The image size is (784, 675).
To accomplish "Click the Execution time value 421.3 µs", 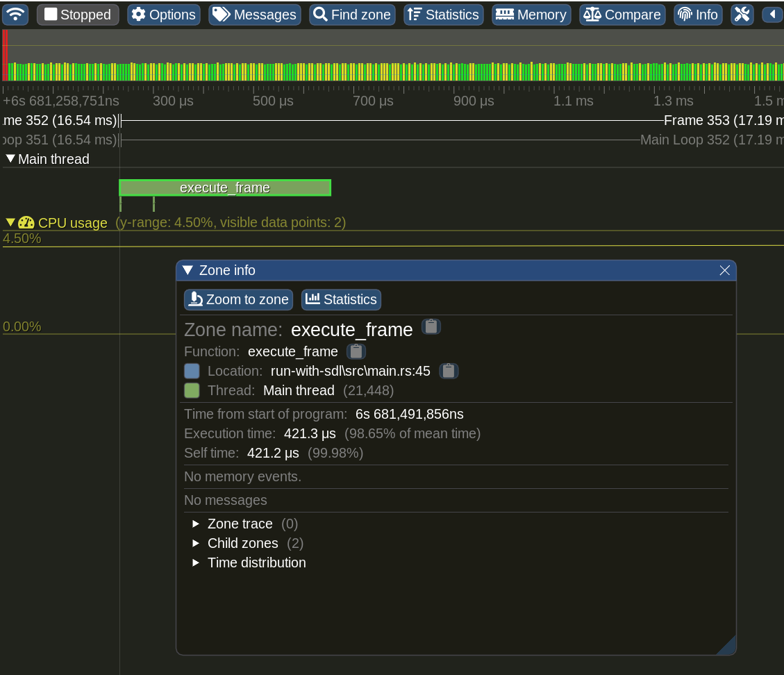I will point(310,433).
